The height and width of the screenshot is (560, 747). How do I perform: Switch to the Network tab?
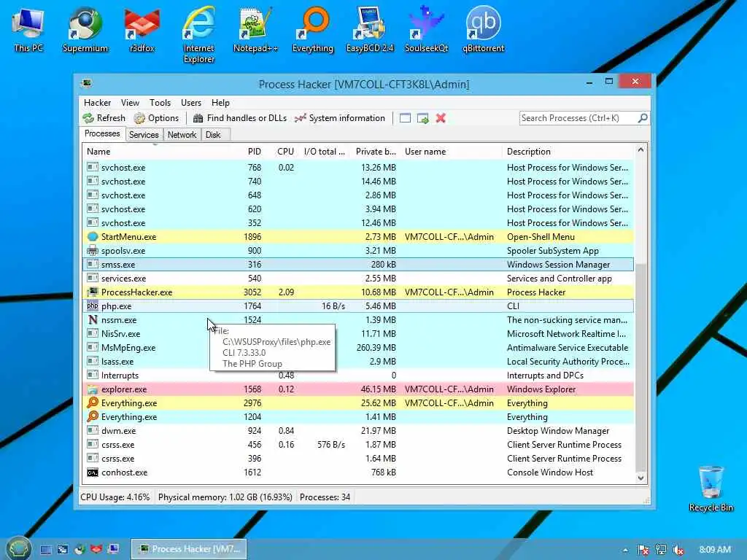tap(182, 135)
